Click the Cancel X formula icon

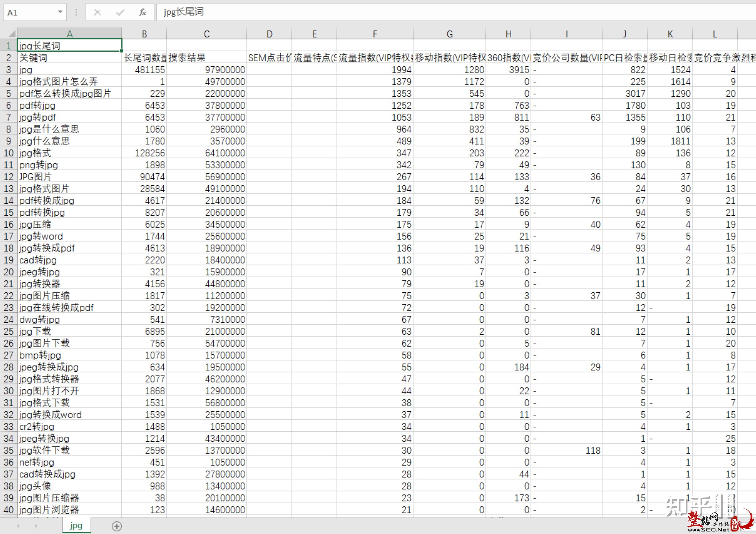point(97,13)
